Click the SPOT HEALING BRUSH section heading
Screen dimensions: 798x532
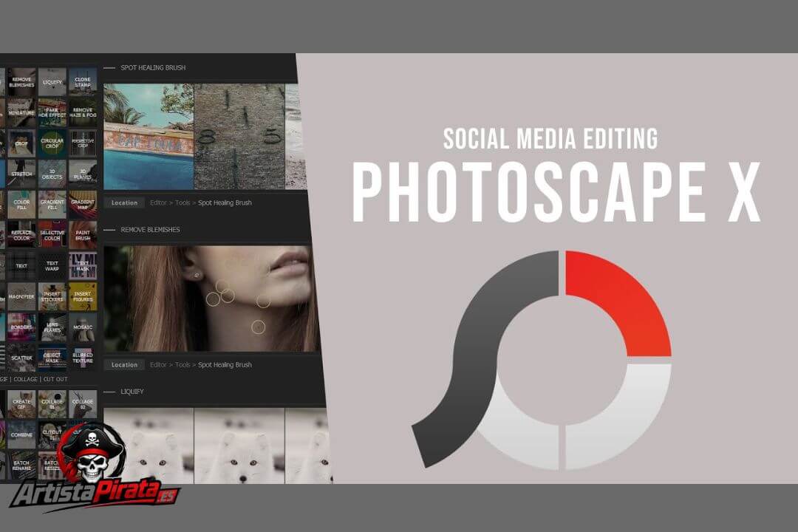153,67
